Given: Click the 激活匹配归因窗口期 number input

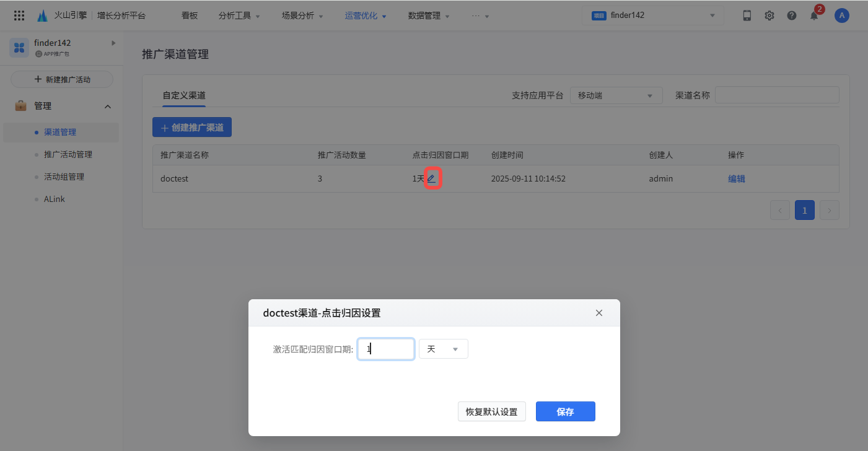Looking at the screenshot, I should 386,349.
